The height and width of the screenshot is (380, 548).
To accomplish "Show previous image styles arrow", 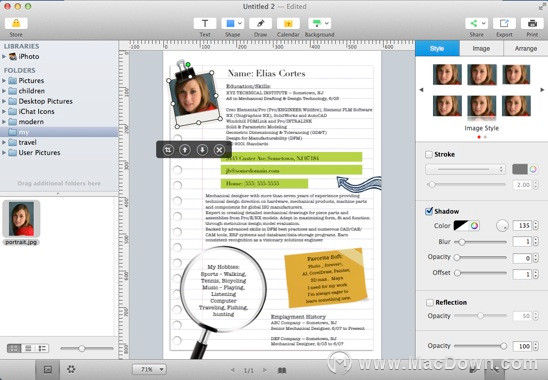I will point(421,90).
